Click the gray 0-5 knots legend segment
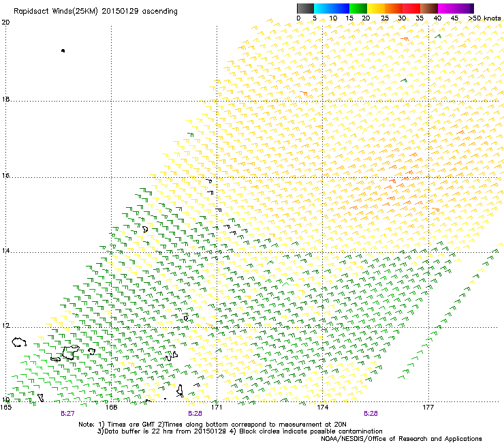504x443 pixels. 305,8
